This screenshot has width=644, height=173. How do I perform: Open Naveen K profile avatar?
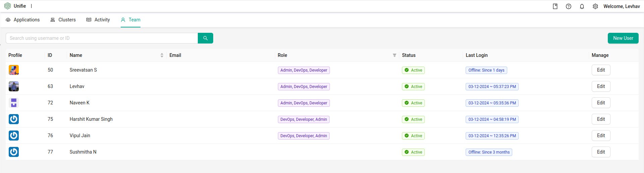coord(14,103)
